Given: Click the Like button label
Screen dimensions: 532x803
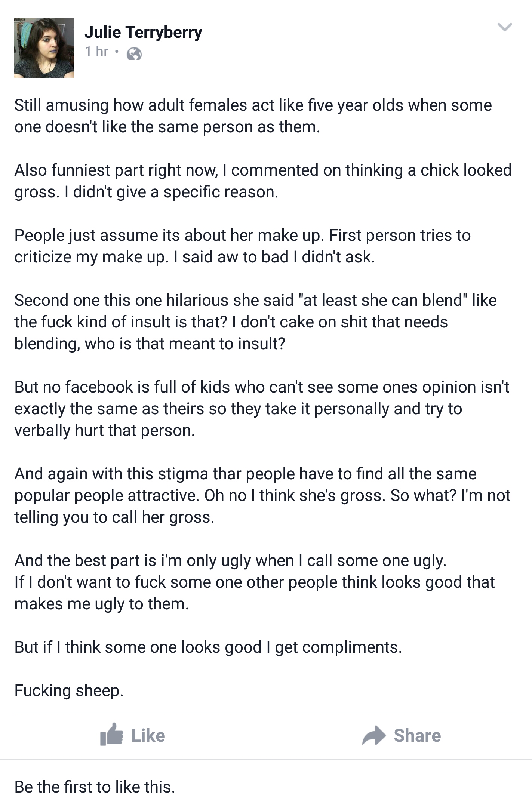Looking at the screenshot, I should [148, 736].
